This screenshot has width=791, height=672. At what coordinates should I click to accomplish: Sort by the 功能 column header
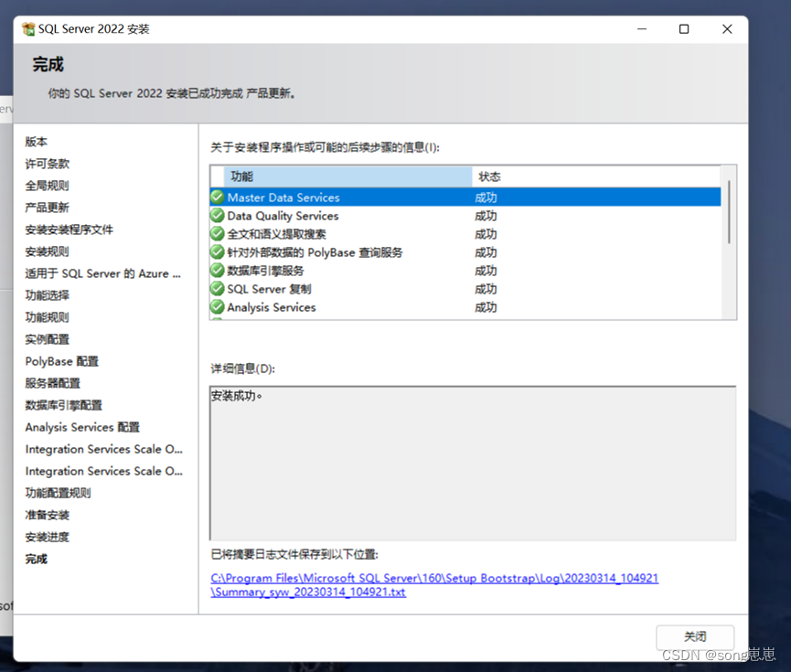(348, 176)
